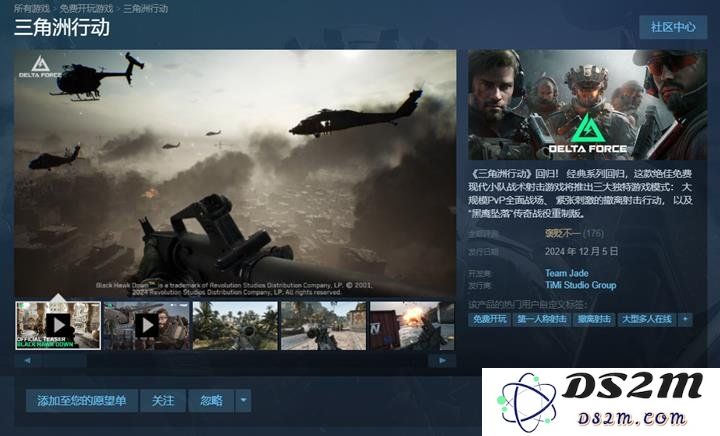Screen dimensions: 720x436
Task: Click the 关注 follow button
Action: click(163, 401)
